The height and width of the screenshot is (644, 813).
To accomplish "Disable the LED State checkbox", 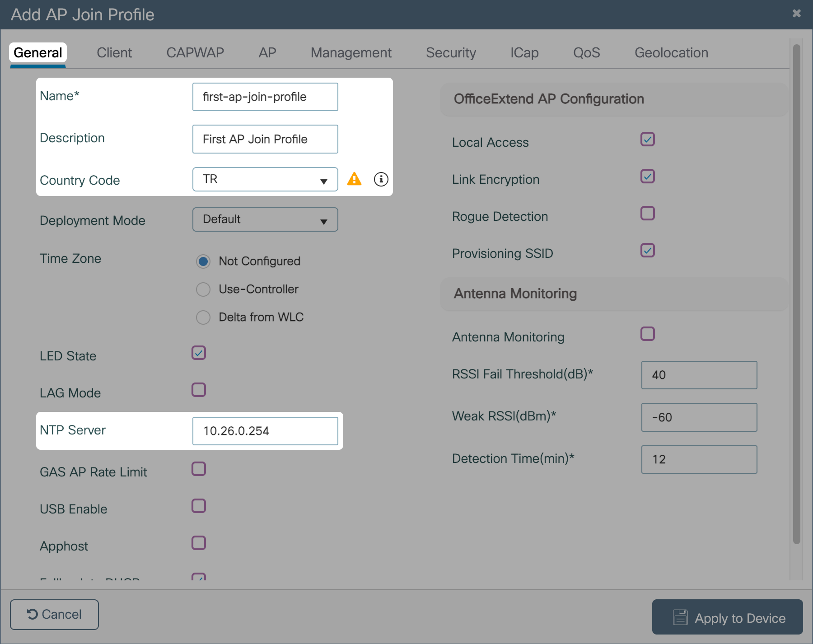I will tap(199, 353).
